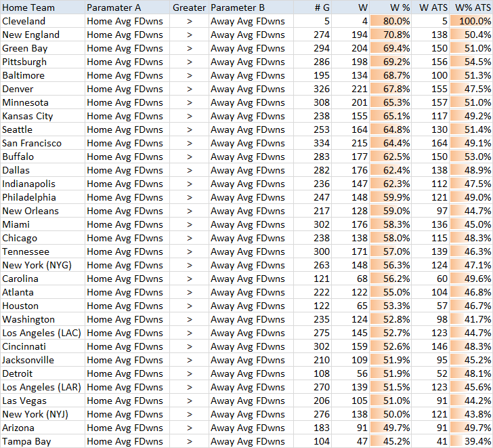Click the Tampa Bay team cell

(43, 441)
